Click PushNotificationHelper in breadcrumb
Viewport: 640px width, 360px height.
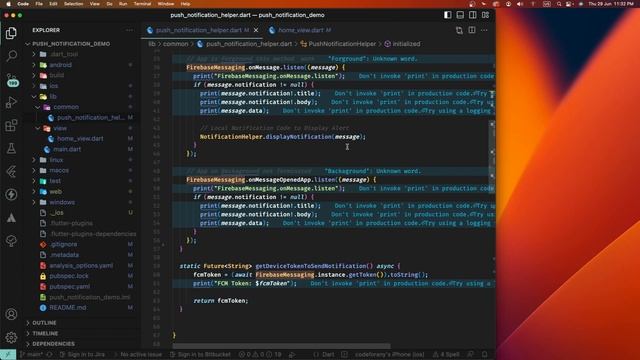tap(342, 44)
